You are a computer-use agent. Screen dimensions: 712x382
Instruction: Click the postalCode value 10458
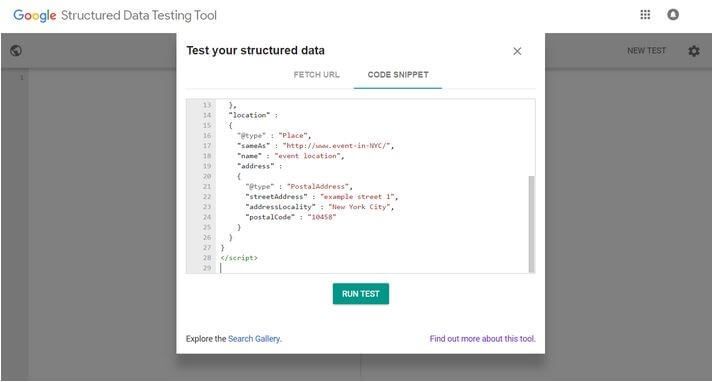coord(321,217)
